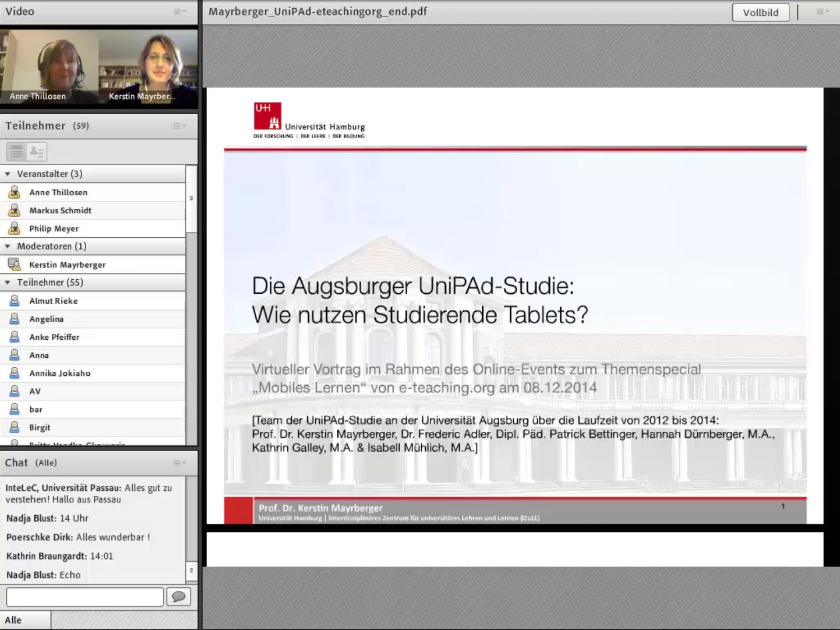840x630 pixels.
Task: Click Poerschke Dirk's chat message
Action: tap(78, 537)
